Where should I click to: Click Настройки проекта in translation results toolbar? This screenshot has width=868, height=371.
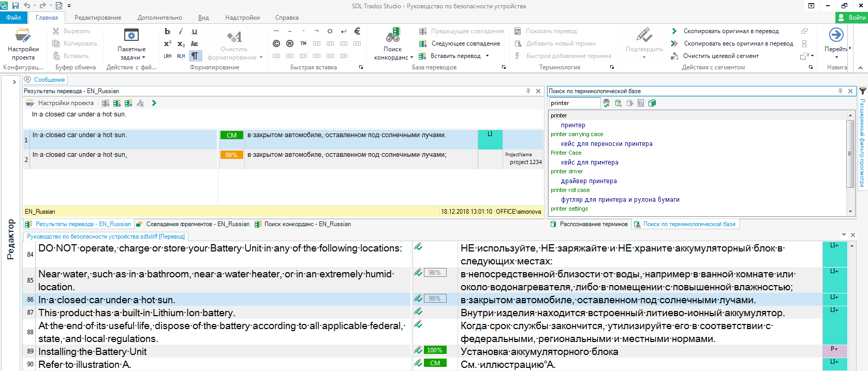(60, 103)
